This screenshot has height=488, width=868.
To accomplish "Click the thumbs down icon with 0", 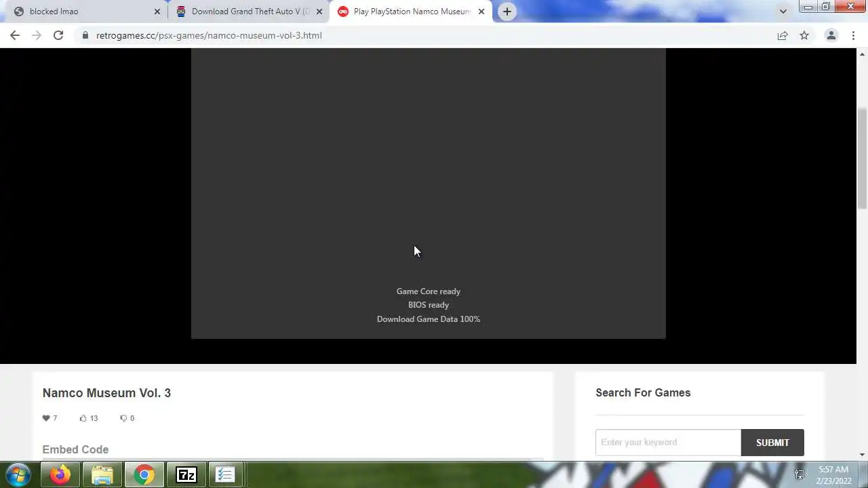I will click(123, 418).
